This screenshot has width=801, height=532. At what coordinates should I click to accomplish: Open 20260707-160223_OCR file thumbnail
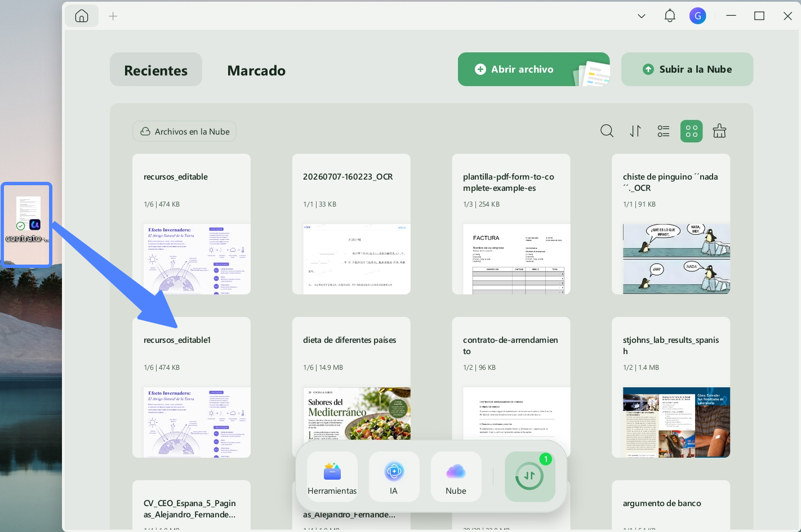click(357, 259)
